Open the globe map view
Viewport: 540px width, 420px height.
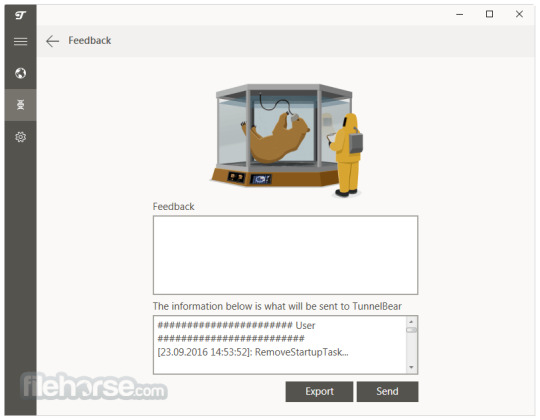[x=20, y=73]
